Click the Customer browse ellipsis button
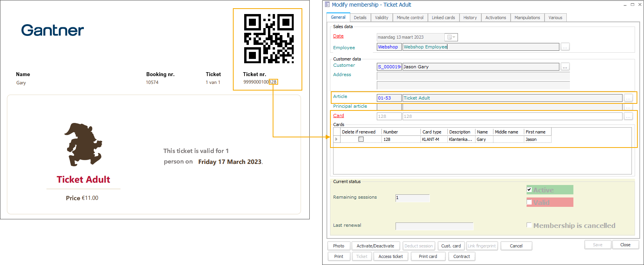 (x=565, y=67)
